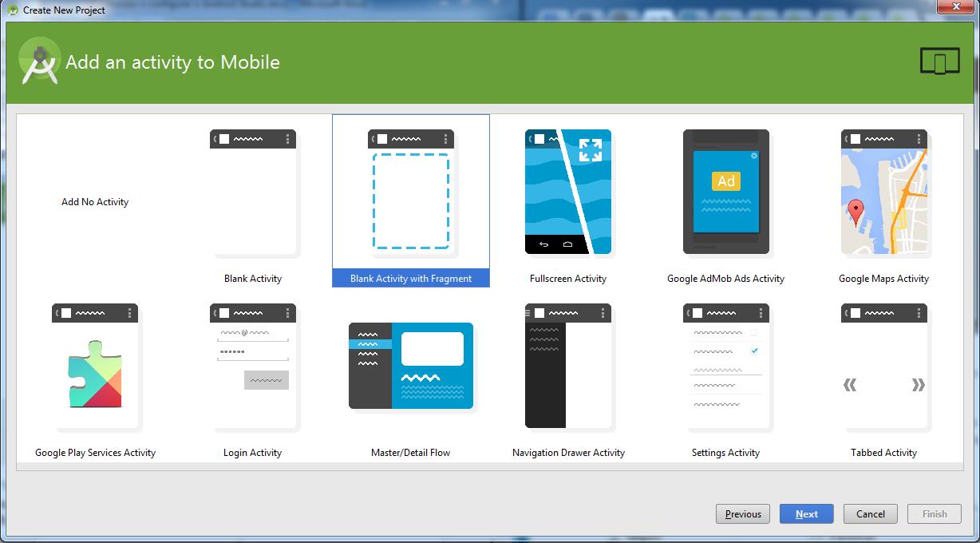This screenshot has height=543, width=980.
Task: Pick the Master/Detail Flow template icon
Action: point(411,367)
